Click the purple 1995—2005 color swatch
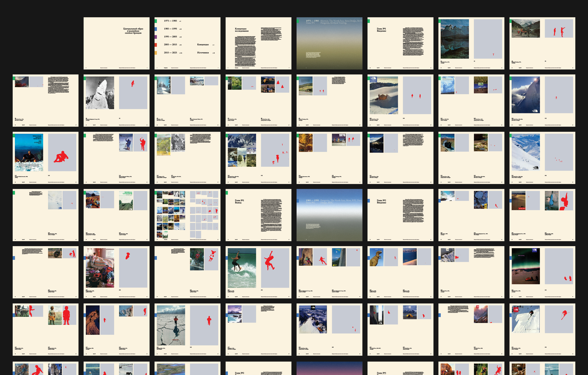The image size is (588, 375). pyautogui.click(x=156, y=37)
